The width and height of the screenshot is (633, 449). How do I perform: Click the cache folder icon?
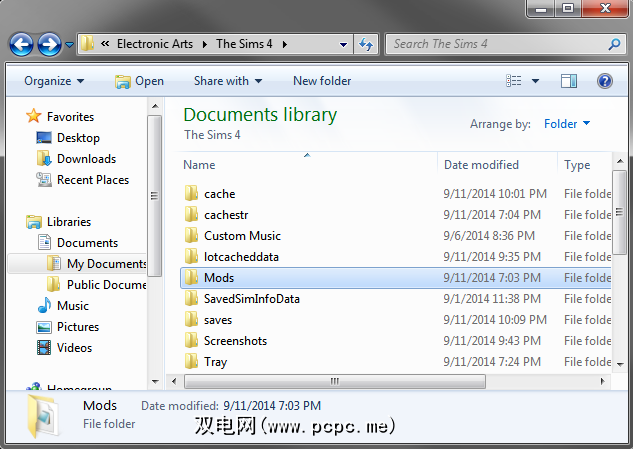[191, 193]
